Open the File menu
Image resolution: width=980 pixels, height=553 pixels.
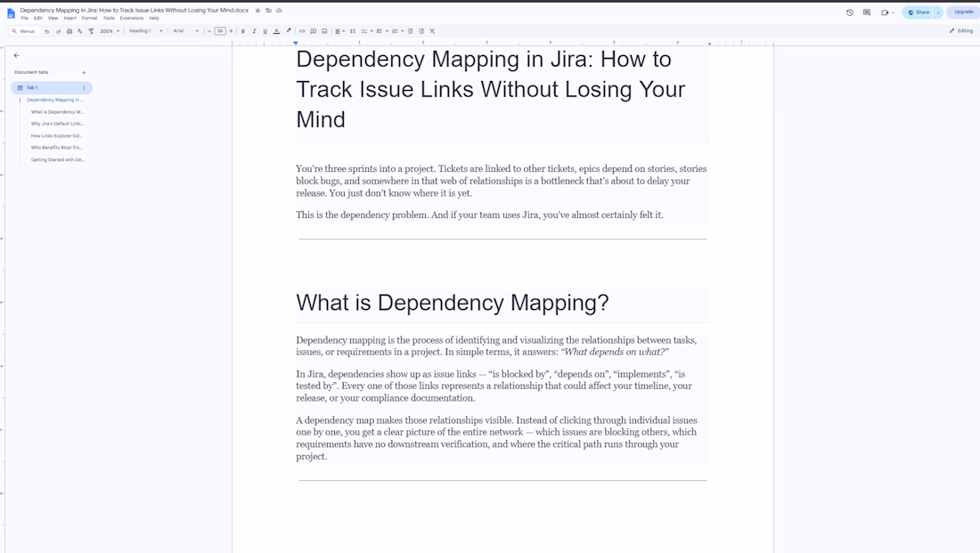(24, 18)
